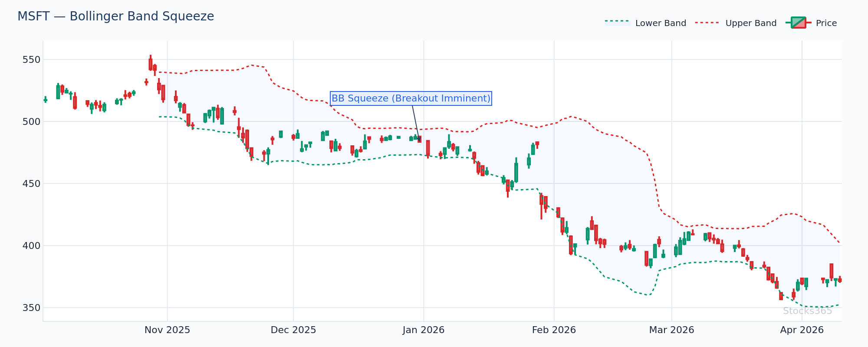Click the Mar 2026 x-axis label
The image size is (868, 347).
point(671,330)
